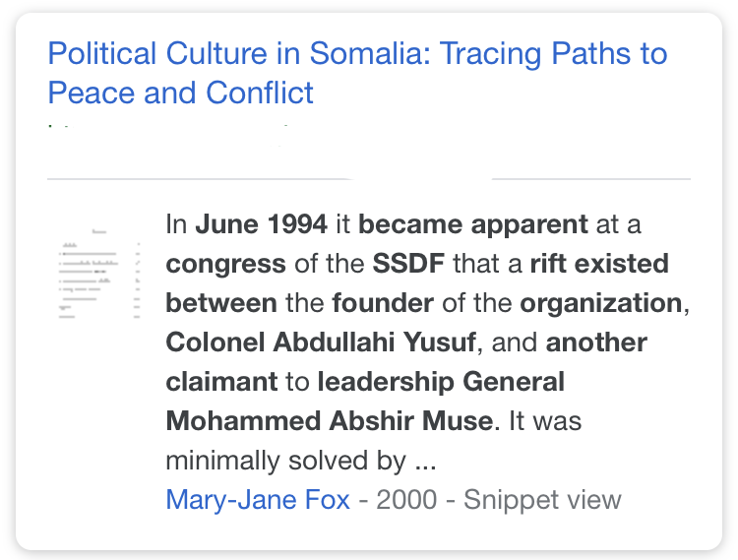The width and height of the screenshot is (738, 560).
Task: Click the bold June 1994 text
Action: pyautogui.click(x=261, y=224)
